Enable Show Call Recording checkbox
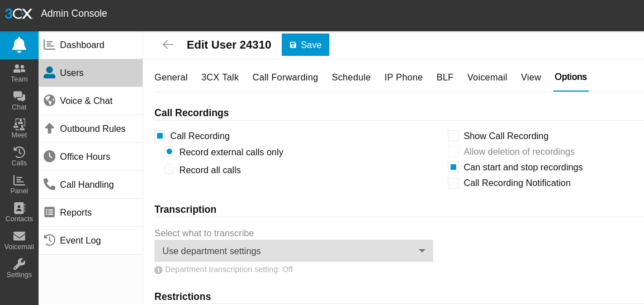644x305 pixels. (453, 136)
